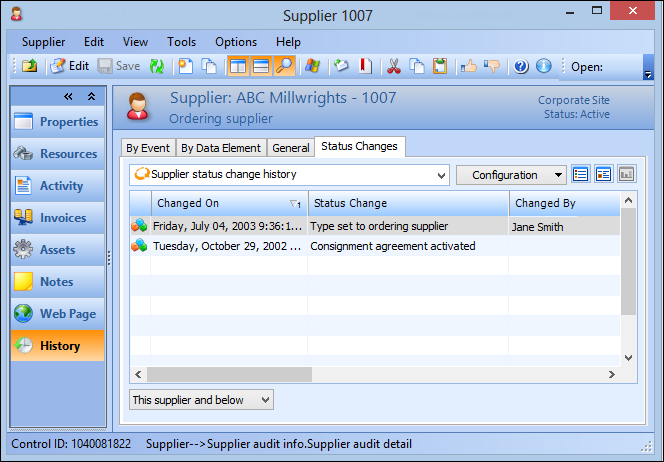Screen dimensions: 664x462
Task: Select the History sidebar section
Action: 58,346
